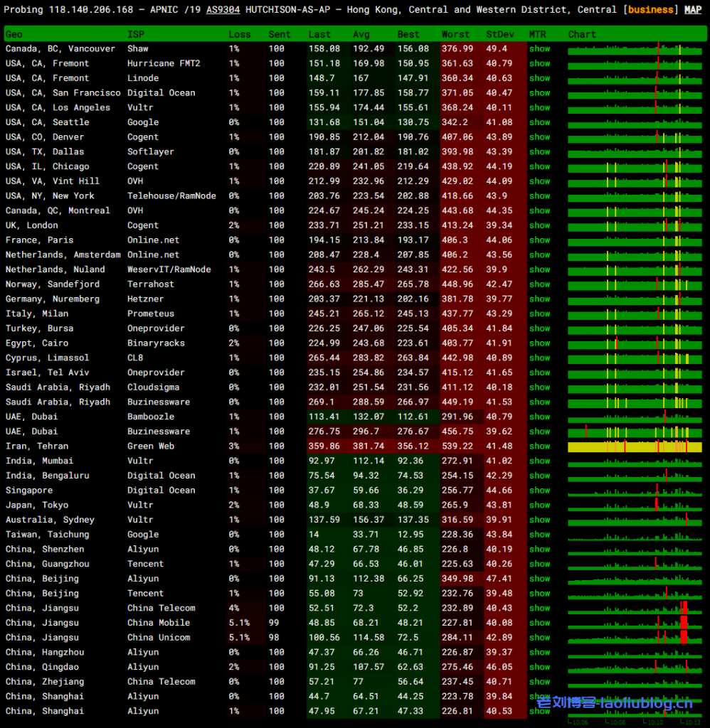Show MTR for Japan Tokyo Vultr
The image size is (710, 728).
pos(539,505)
